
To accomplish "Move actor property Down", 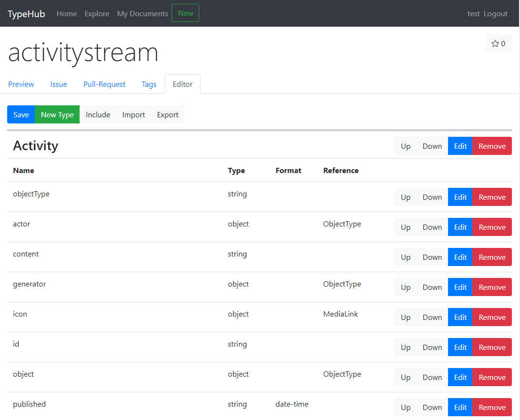I will 432,227.
